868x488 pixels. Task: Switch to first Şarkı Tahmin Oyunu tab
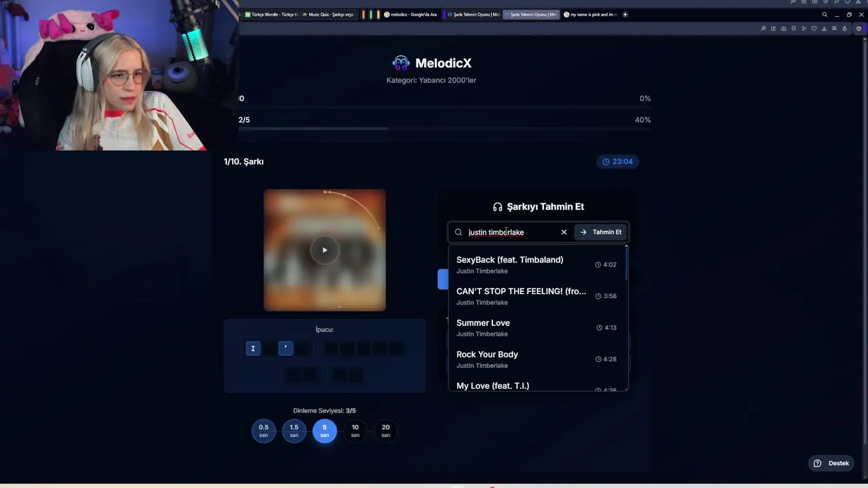(472, 14)
